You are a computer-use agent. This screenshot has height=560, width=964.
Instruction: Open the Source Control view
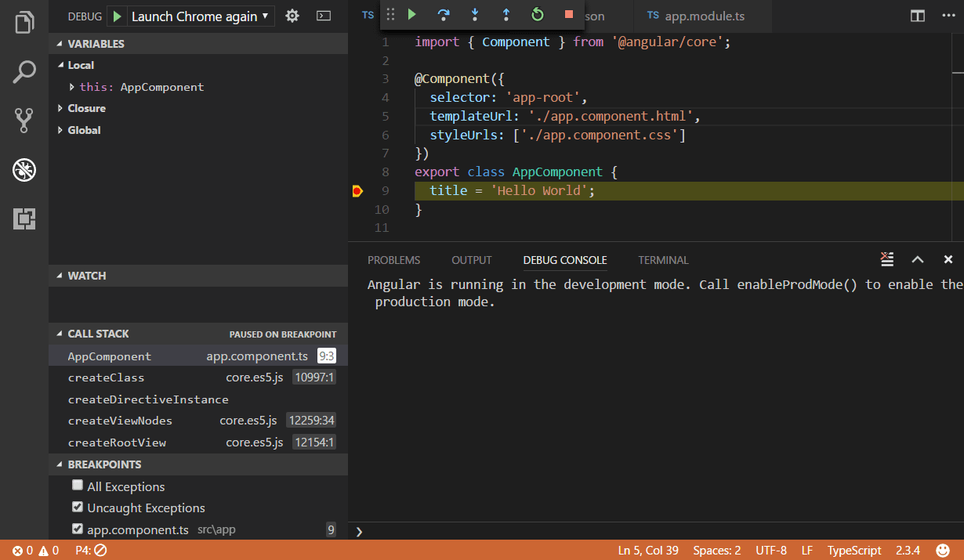[x=24, y=120]
